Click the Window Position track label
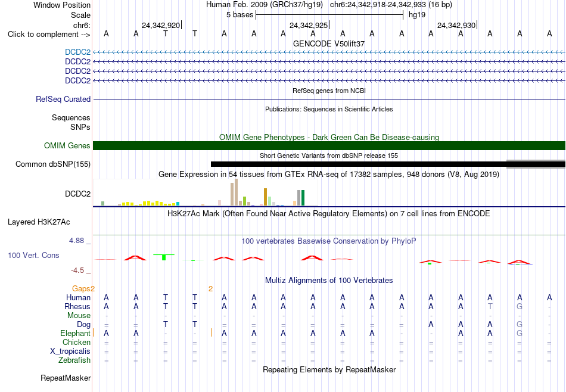Screen dimensions: 566x392 click(x=62, y=5)
